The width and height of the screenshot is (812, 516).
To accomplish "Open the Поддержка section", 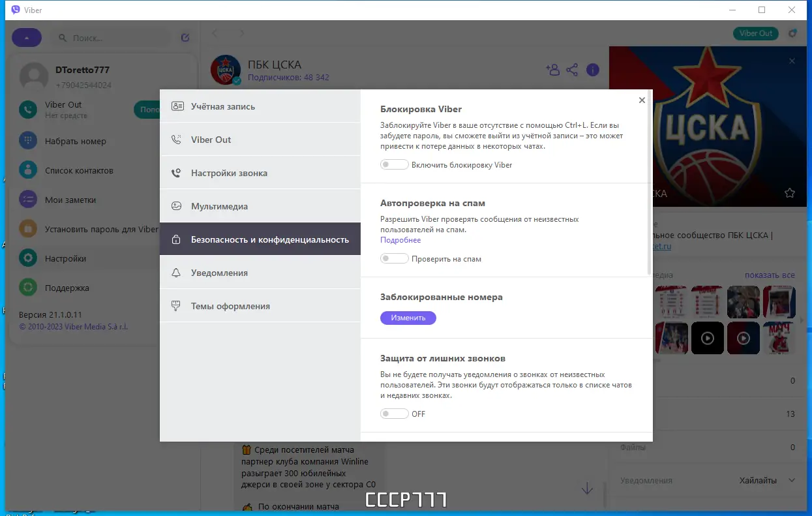I will pos(27,287).
